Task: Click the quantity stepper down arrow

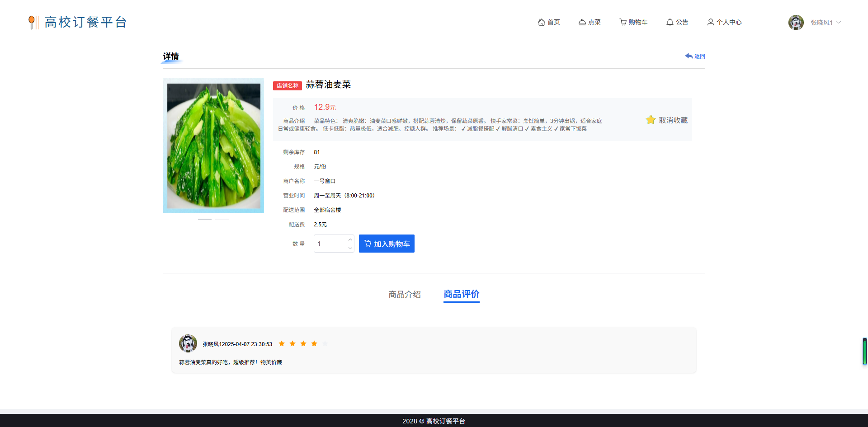Action: pyautogui.click(x=350, y=248)
